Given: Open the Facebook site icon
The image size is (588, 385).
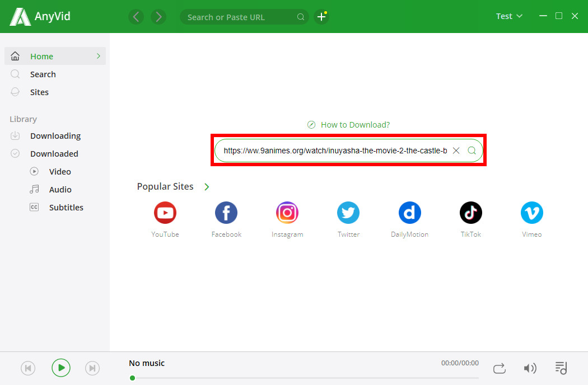Looking at the screenshot, I should point(226,213).
